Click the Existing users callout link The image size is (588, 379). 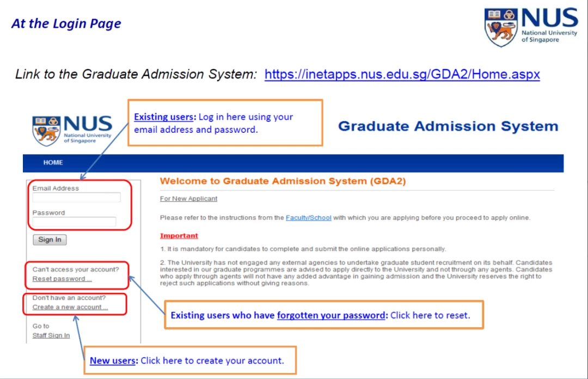pyautogui.click(x=165, y=117)
